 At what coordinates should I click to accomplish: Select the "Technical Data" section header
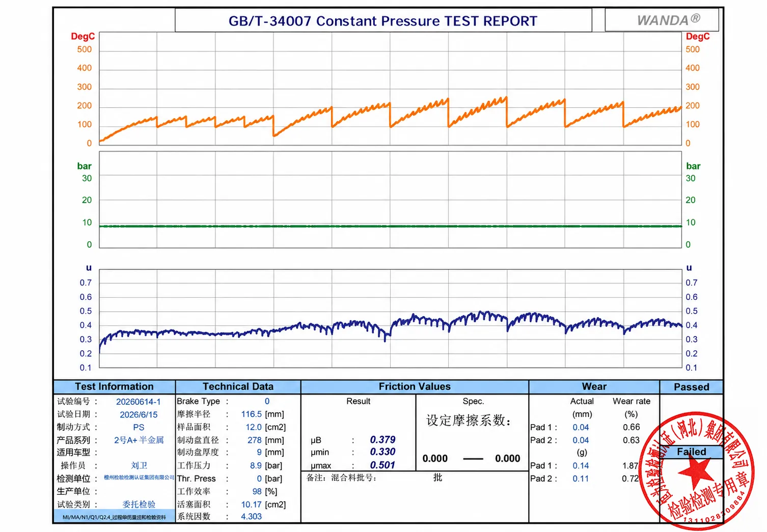(x=238, y=386)
